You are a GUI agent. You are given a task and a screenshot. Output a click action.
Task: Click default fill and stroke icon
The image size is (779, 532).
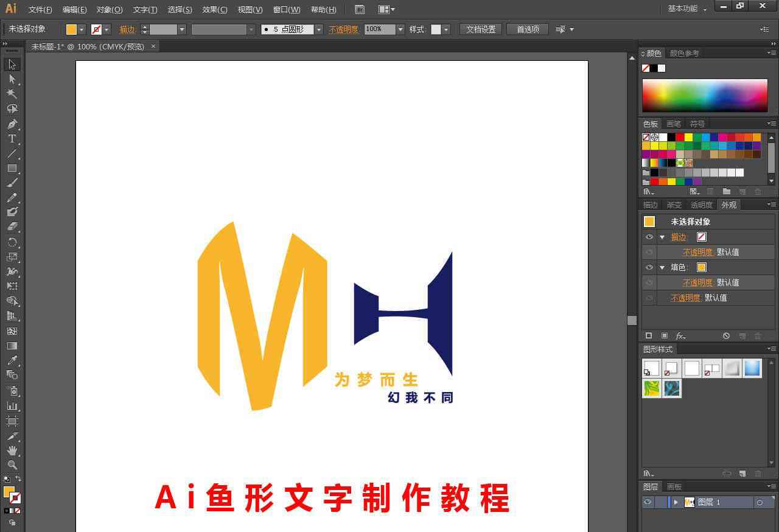coord(7,479)
